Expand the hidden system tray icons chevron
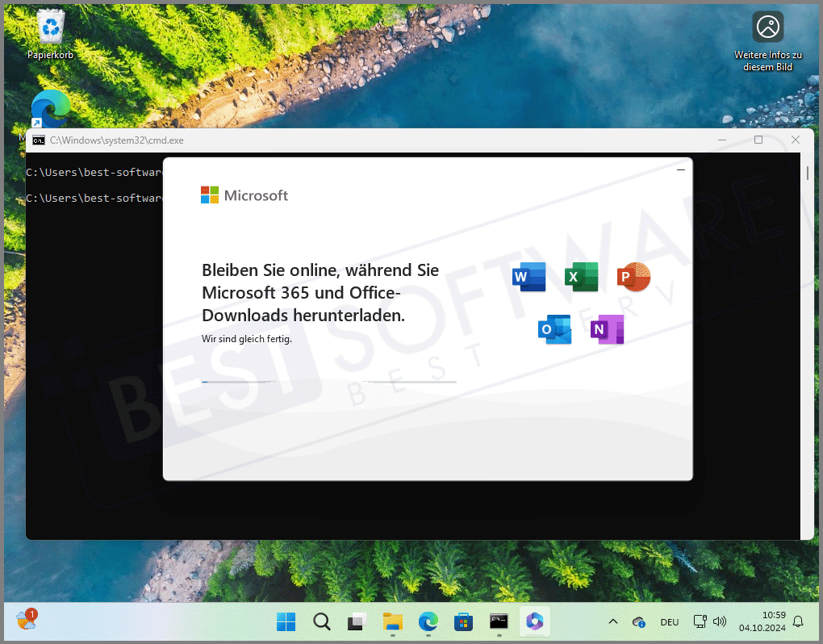Image resolution: width=823 pixels, height=644 pixels. coord(612,622)
